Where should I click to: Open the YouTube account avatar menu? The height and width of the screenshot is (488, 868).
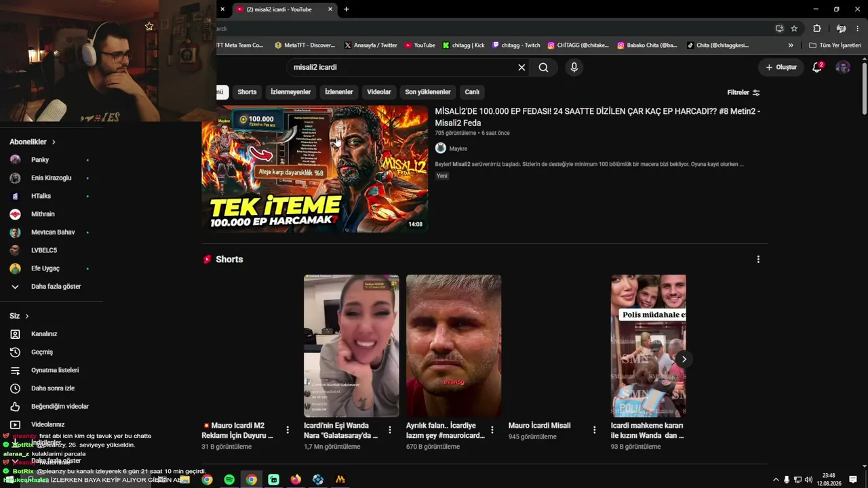(x=843, y=67)
